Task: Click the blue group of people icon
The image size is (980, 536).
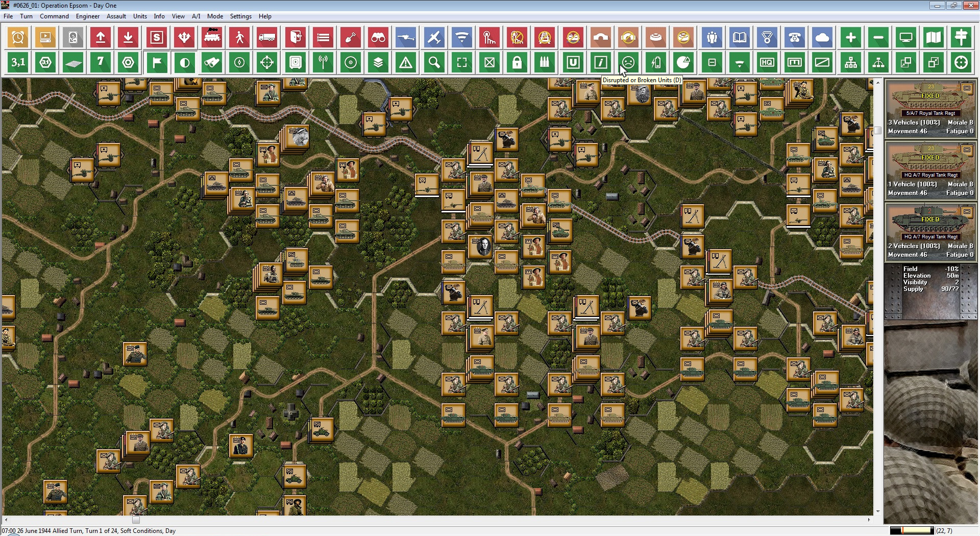Action: pos(712,37)
